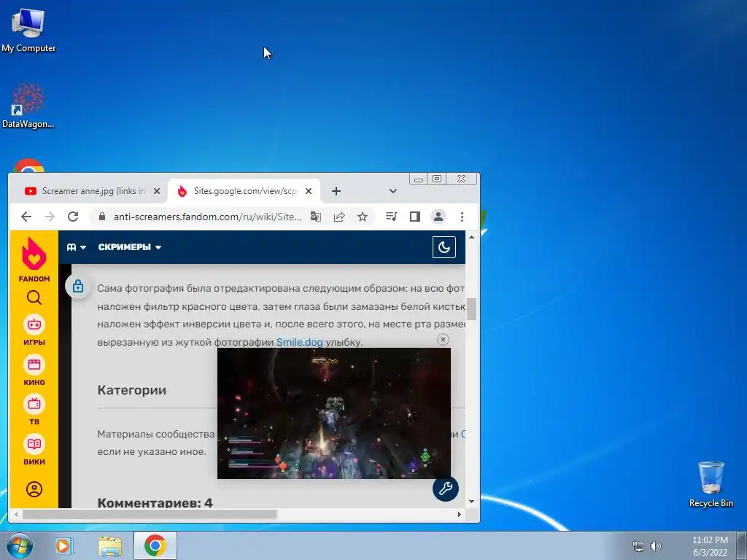Click the share page icon

tap(339, 217)
